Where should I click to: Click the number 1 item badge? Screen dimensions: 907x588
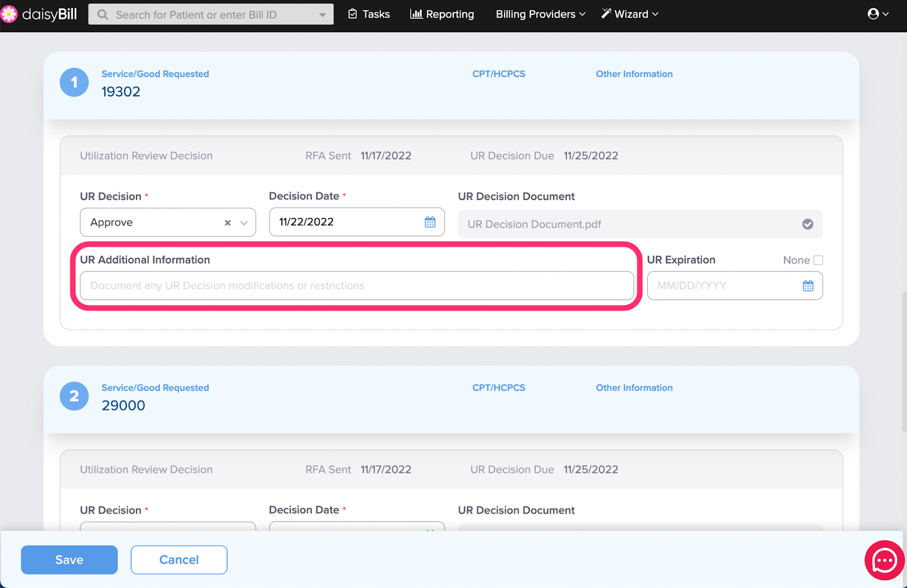tap(74, 83)
